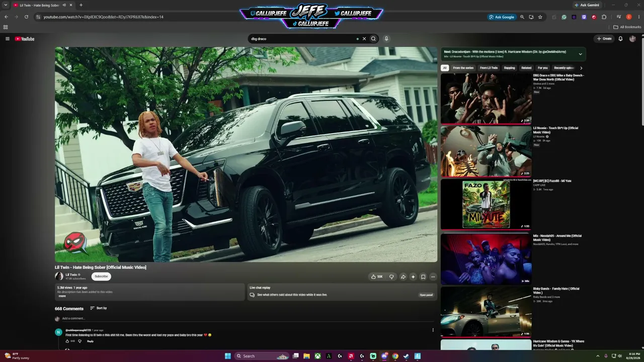
Task: Subscribe to the Lil Twin channel
Action: click(101, 276)
